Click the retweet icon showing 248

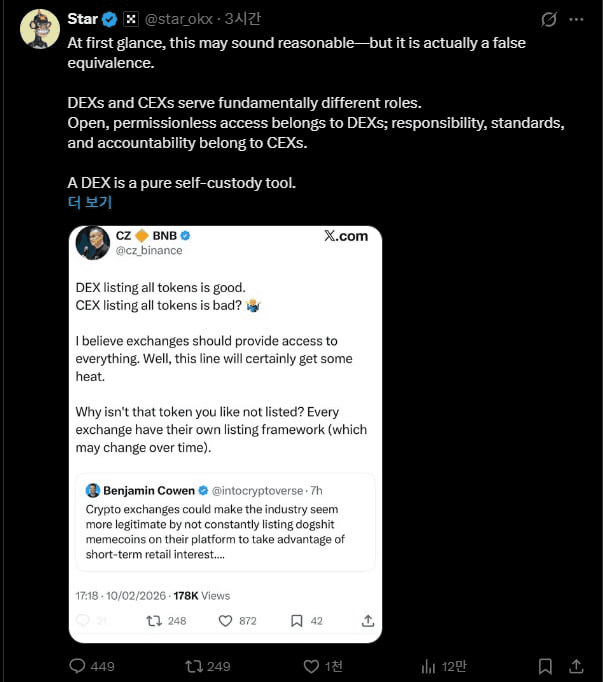tap(154, 621)
